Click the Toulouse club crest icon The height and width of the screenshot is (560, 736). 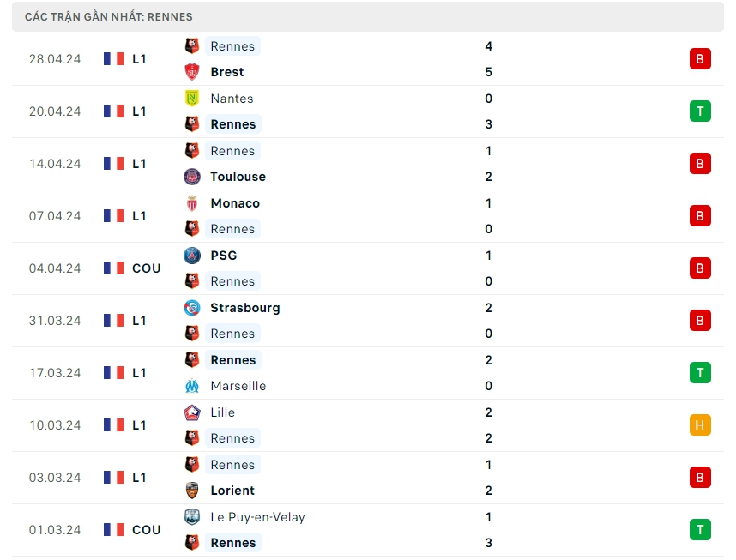192,177
